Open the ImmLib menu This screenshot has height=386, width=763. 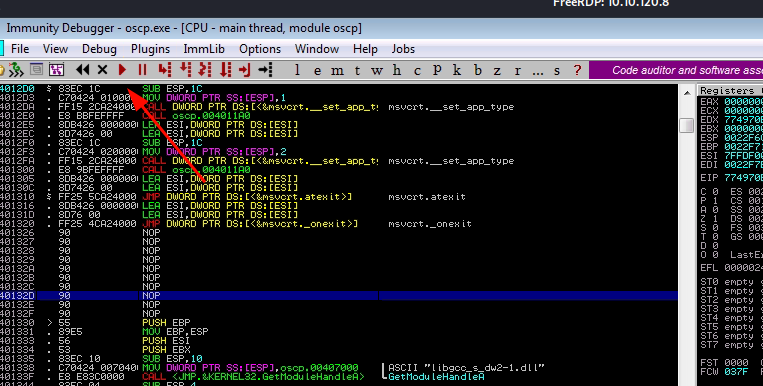[204, 49]
